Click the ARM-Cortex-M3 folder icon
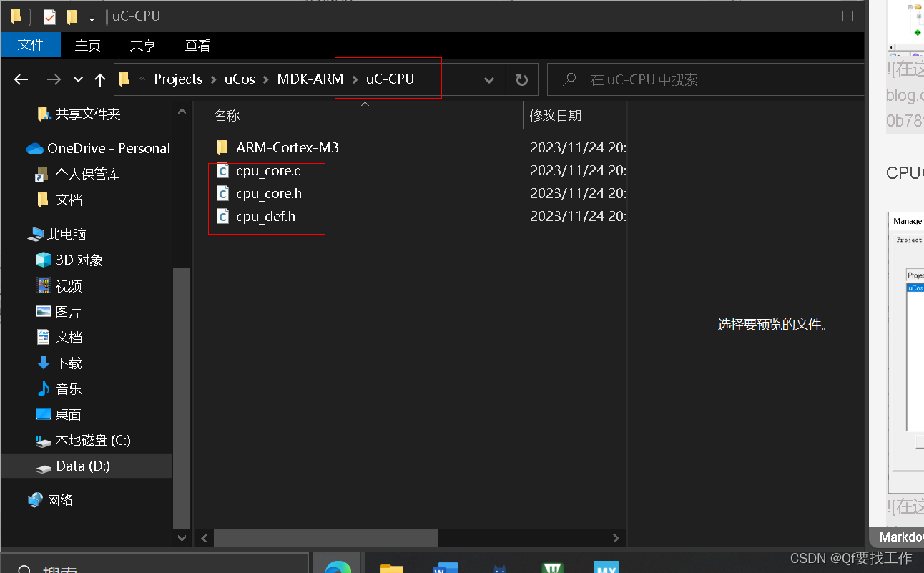924x573 pixels. pos(222,148)
